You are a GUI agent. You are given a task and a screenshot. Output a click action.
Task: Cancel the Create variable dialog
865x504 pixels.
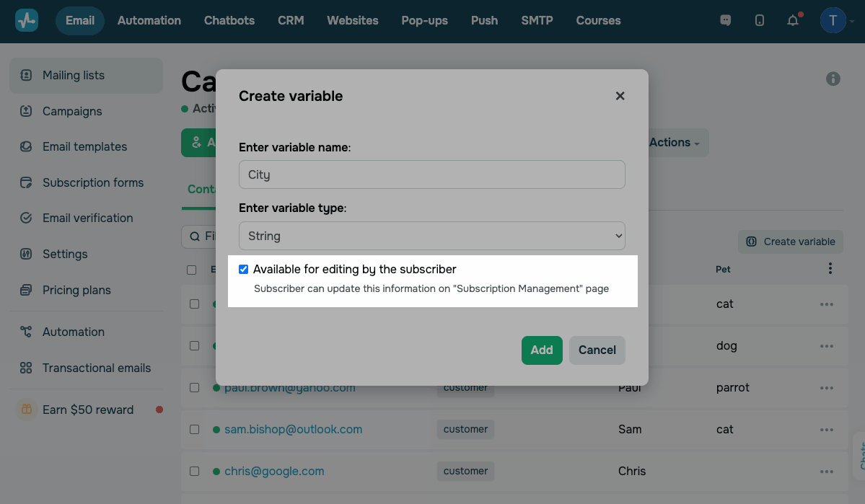pyautogui.click(x=597, y=350)
